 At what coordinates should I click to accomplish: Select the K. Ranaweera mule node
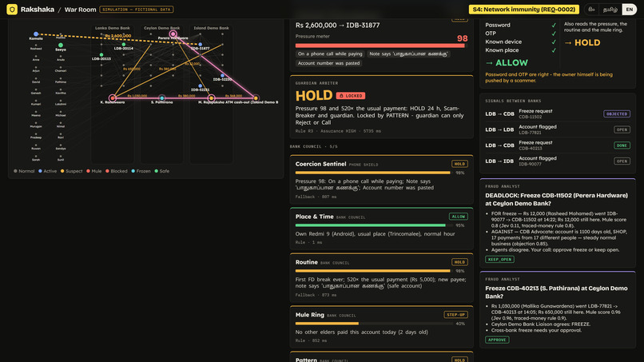click(113, 97)
